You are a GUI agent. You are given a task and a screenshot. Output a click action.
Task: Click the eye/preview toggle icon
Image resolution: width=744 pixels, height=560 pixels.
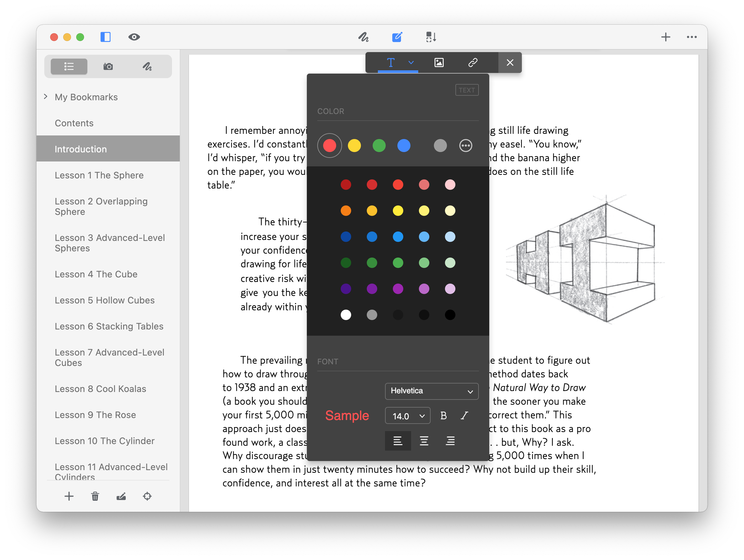pos(134,37)
